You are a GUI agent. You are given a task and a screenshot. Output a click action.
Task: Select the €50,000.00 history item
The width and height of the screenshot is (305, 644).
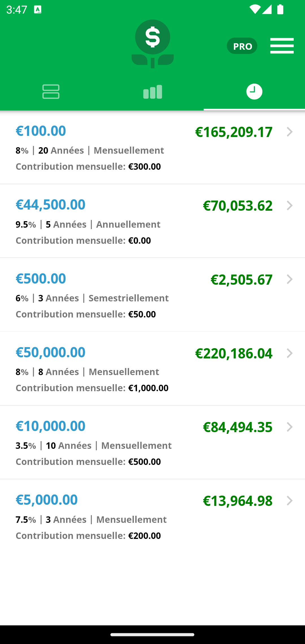coord(152,369)
